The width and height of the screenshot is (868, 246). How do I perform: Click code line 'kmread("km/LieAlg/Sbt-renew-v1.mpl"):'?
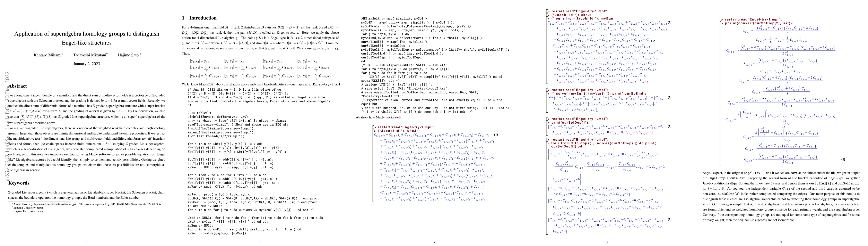(221, 132)
